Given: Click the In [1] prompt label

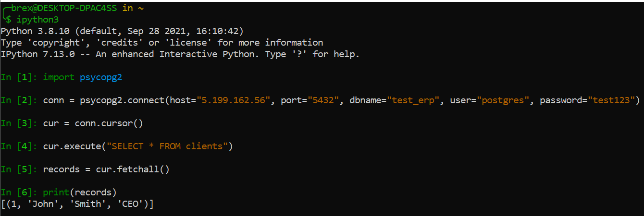Looking at the screenshot, I should [19, 77].
